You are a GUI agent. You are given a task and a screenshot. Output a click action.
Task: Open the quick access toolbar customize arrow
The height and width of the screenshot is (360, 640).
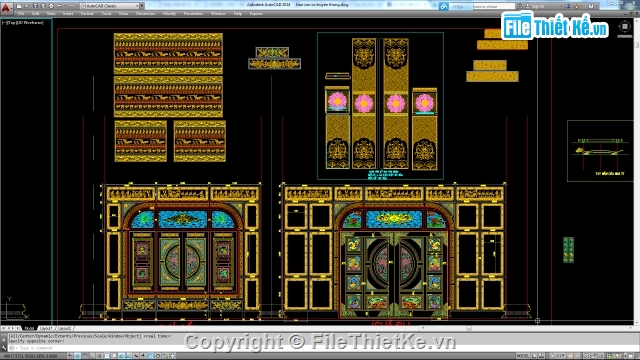(x=142, y=6)
